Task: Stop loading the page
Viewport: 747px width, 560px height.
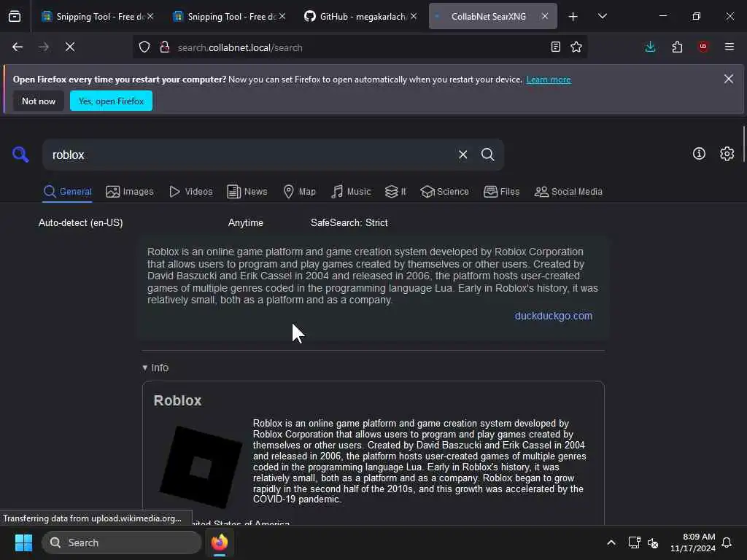Action: click(69, 47)
